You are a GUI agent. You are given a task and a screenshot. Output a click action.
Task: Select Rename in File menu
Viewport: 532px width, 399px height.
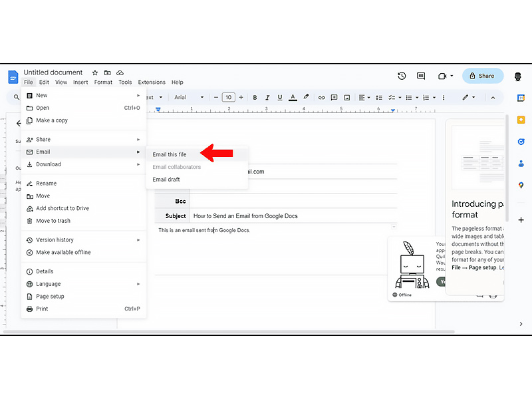pos(84,184)
